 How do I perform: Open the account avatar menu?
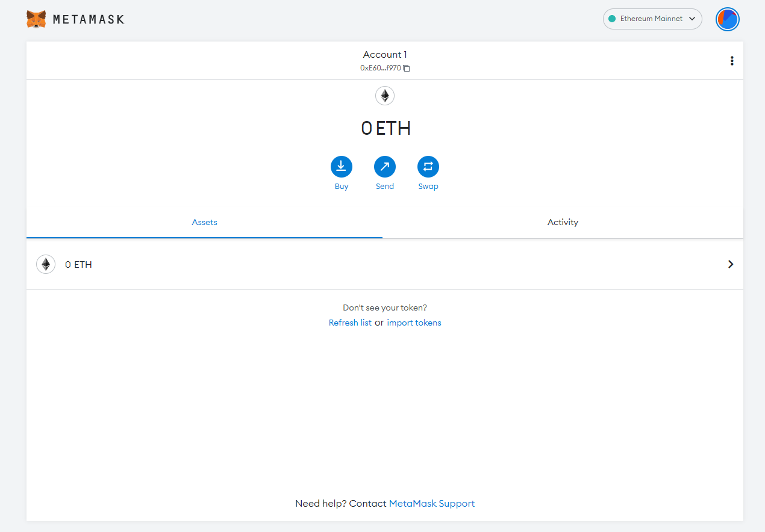tap(727, 19)
